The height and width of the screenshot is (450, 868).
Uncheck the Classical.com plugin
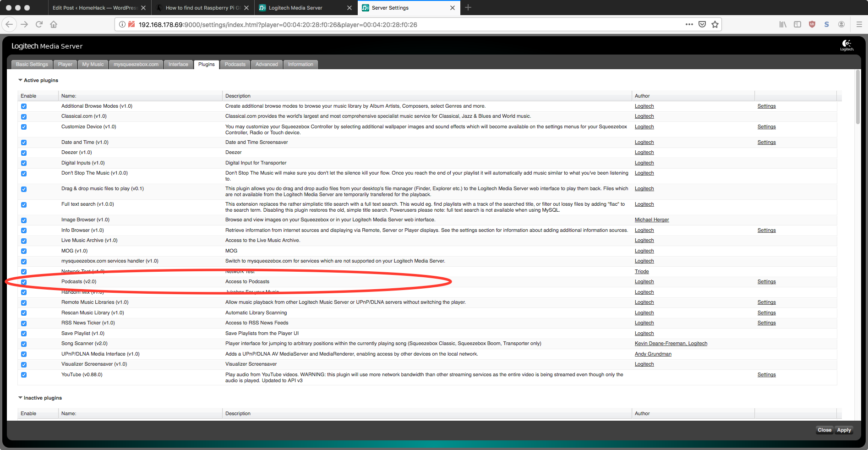pos(24,116)
